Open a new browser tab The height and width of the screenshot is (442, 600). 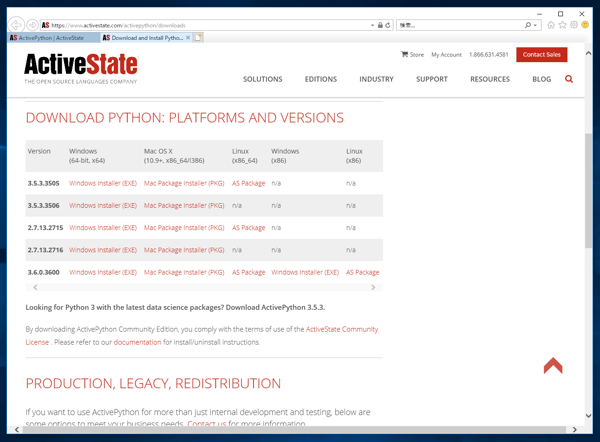coord(198,38)
